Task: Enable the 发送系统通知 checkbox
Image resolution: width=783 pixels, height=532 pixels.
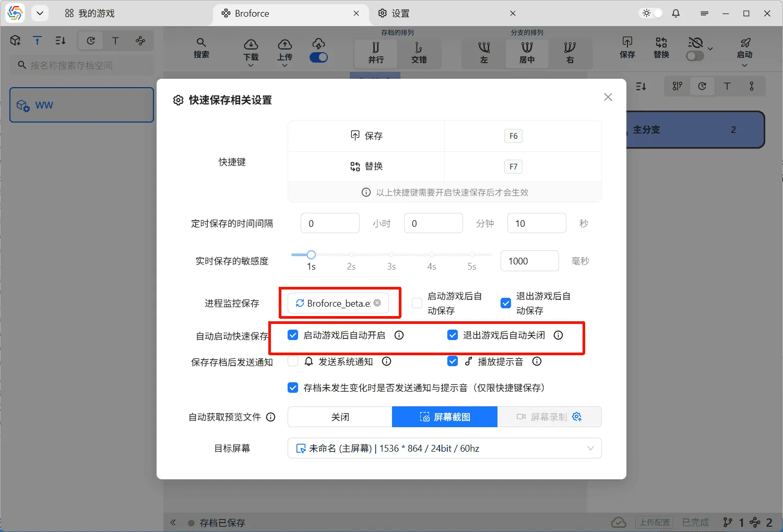Action: [292, 361]
